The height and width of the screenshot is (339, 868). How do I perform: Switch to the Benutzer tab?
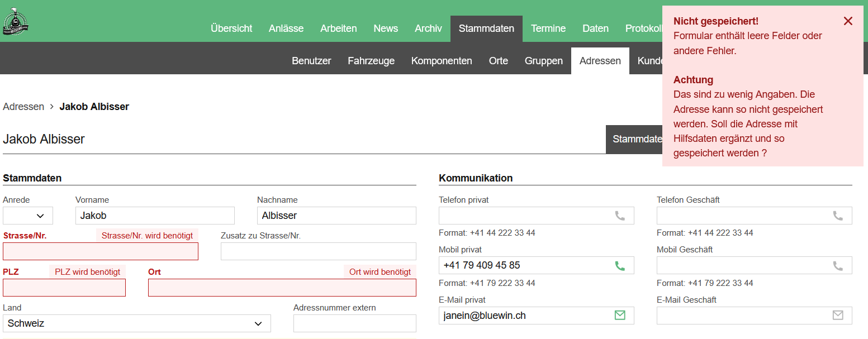click(311, 60)
